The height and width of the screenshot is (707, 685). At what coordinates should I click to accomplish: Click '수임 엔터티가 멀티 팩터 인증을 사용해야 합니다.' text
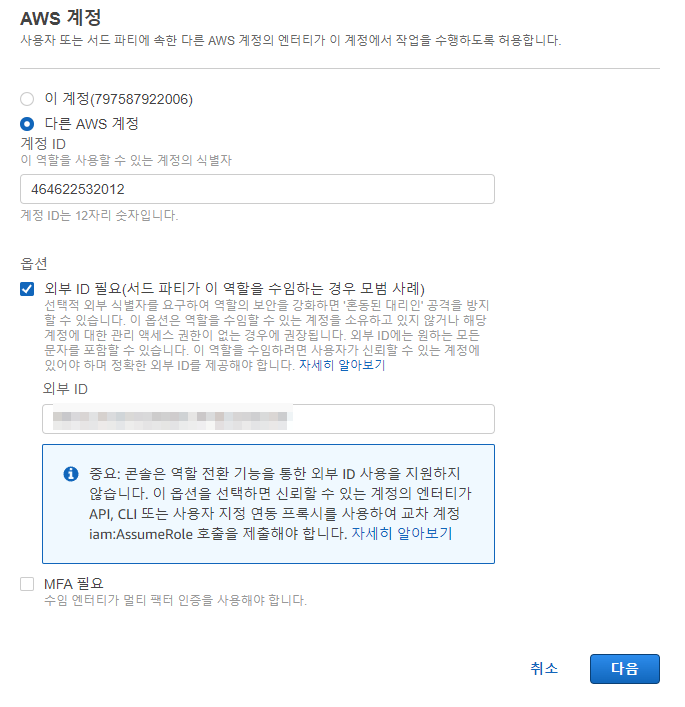point(175,600)
